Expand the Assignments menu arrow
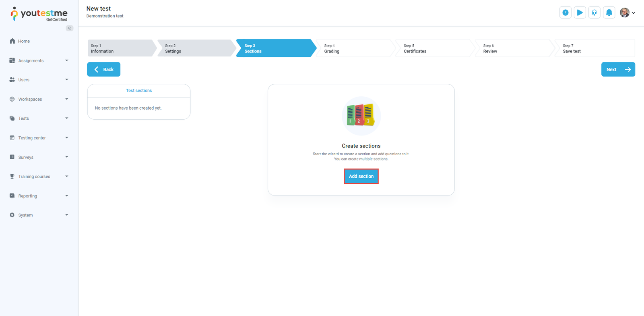The width and height of the screenshot is (644, 316). tap(67, 60)
